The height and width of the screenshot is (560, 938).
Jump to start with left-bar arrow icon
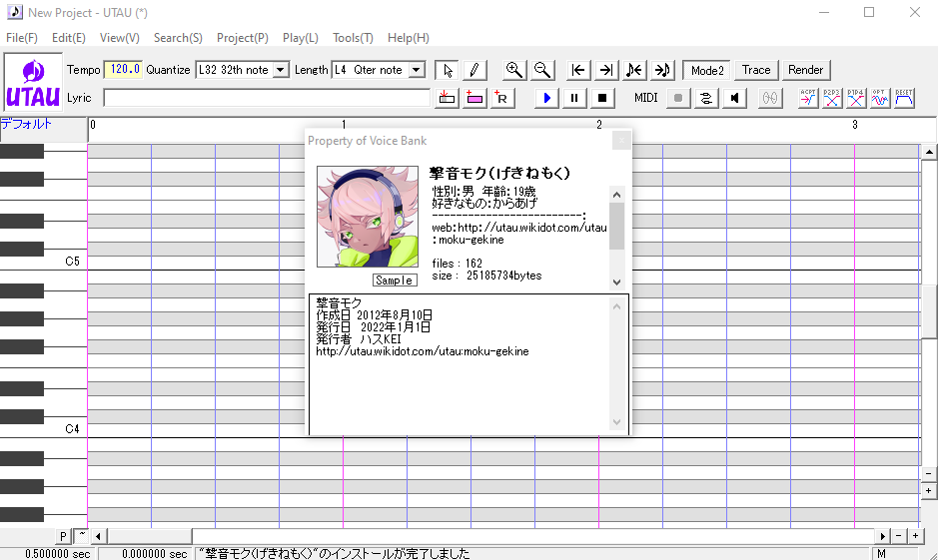578,70
